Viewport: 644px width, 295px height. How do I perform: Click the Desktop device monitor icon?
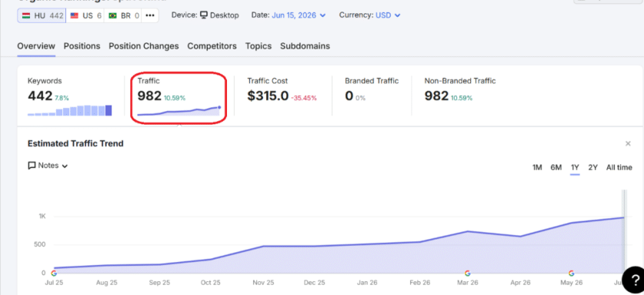[204, 15]
